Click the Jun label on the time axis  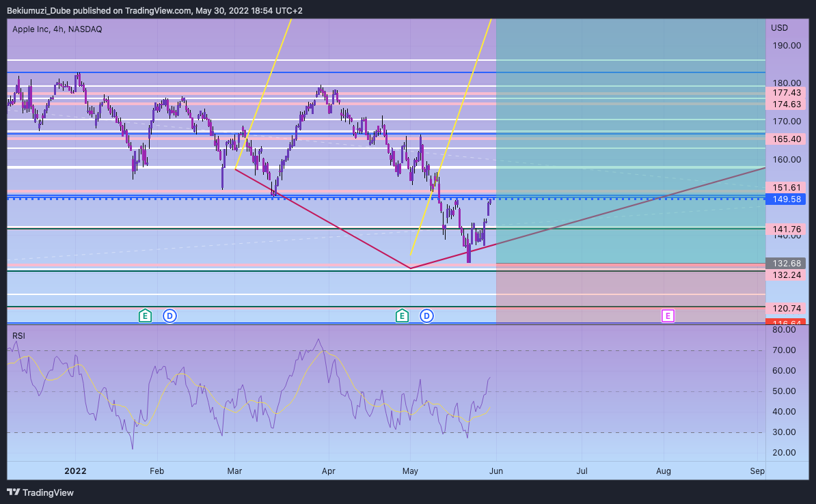(496, 471)
